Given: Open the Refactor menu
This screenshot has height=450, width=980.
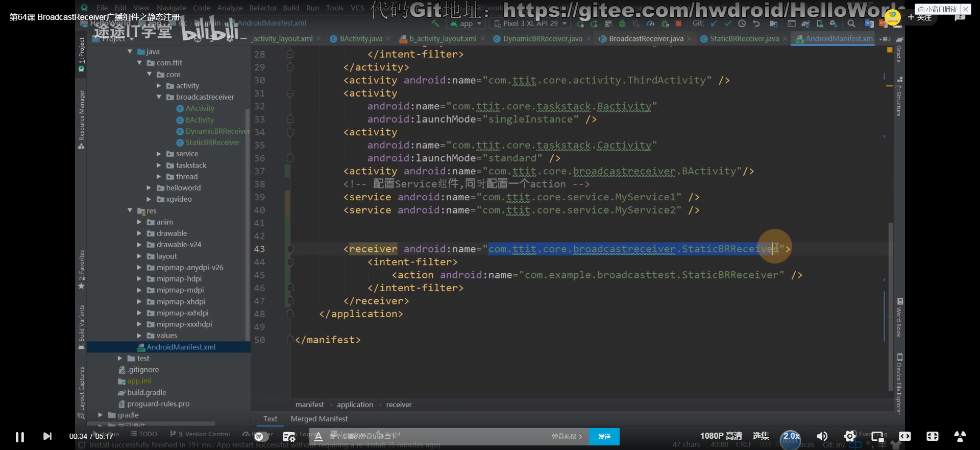Looking at the screenshot, I should point(262,8).
